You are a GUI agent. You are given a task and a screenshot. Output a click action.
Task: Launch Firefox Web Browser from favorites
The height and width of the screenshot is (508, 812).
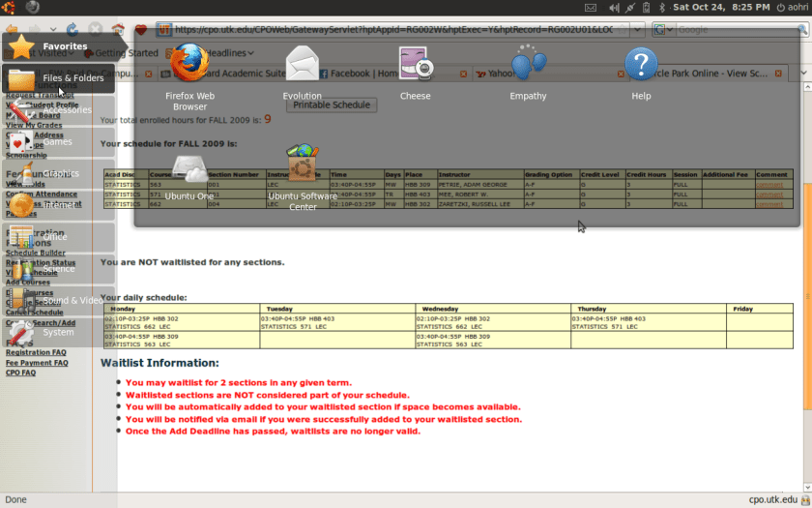(x=189, y=77)
